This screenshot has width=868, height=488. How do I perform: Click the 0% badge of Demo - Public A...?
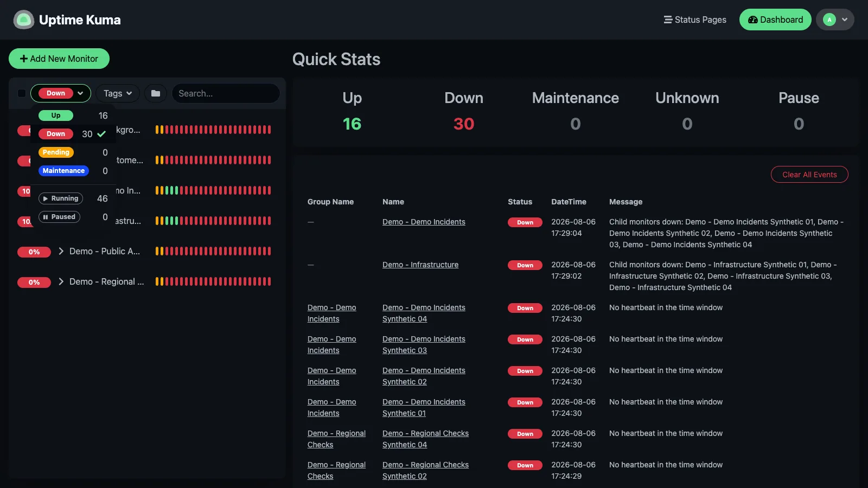(34, 252)
